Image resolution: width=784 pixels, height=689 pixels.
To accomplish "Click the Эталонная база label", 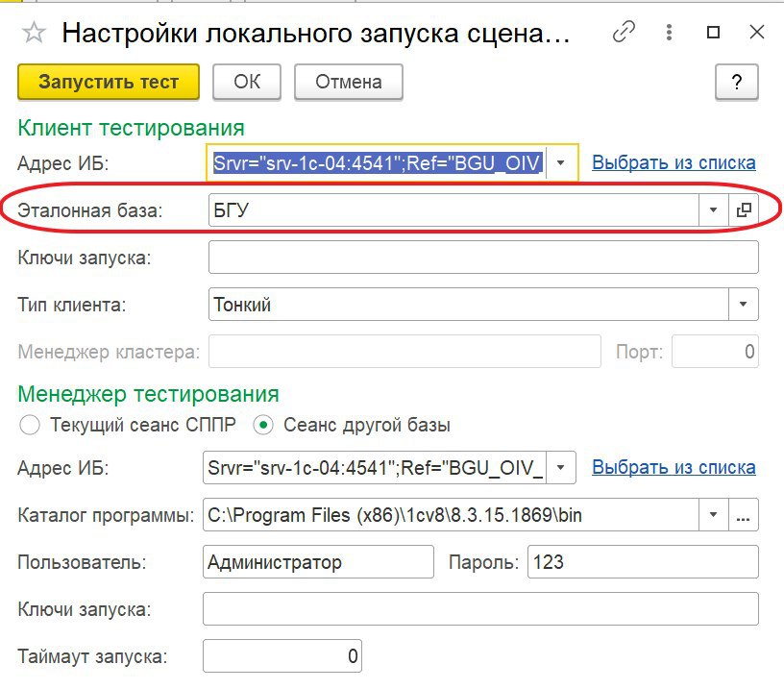I will (90, 210).
